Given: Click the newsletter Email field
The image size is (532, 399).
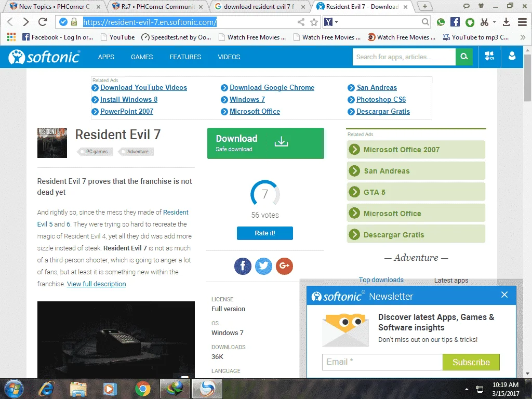Looking at the screenshot, I should (382, 362).
